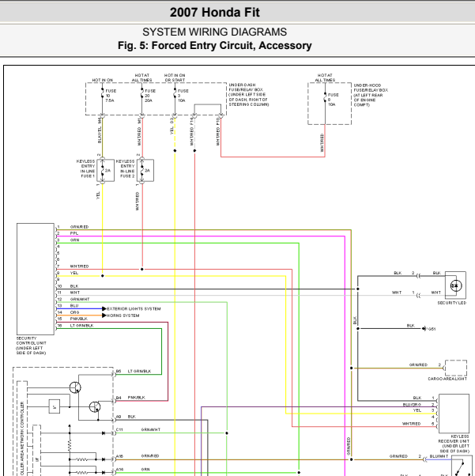The image size is (475, 476).
Task: Click the arrowhead before Exterior Lights System
Action: point(104,308)
